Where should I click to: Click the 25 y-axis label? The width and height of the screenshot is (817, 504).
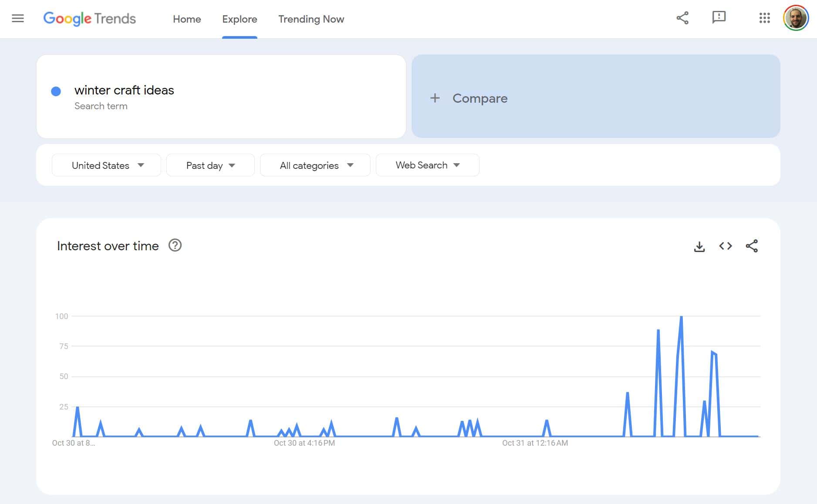point(64,407)
